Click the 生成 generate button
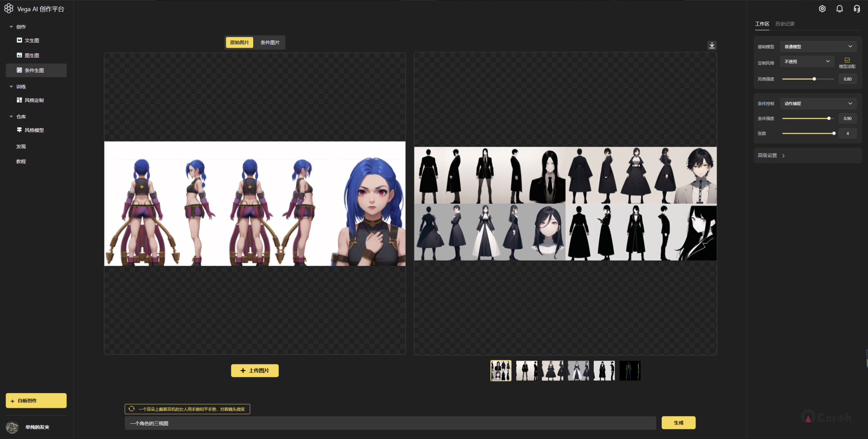The width and height of the screenshot is (868, 439). pyautogui.click(x=678, y=423)
